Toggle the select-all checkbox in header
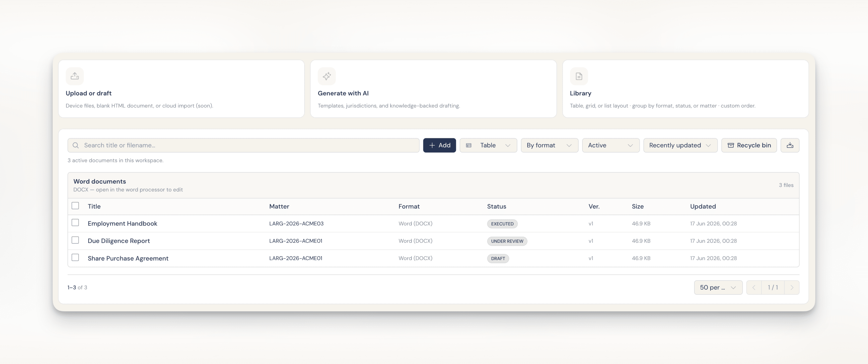 (x=75, y=206)
